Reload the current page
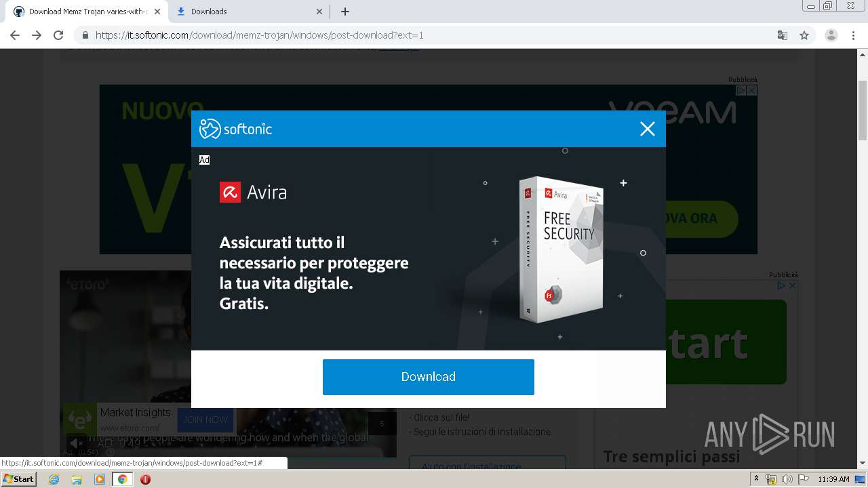This screenshot has height=488, width=868. click(x=58, y=35)
